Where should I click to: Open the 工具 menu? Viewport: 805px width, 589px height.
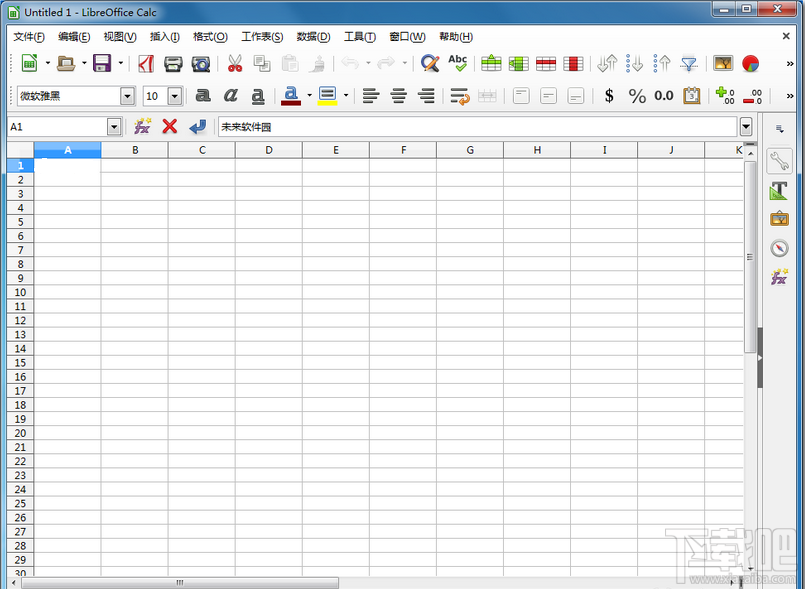click(x=357, y=37)
